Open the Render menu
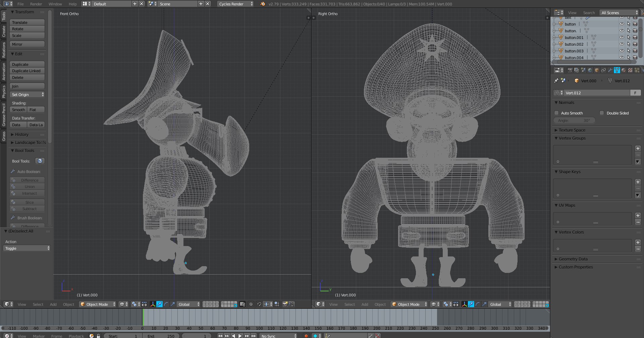 [x=36, y=4]
